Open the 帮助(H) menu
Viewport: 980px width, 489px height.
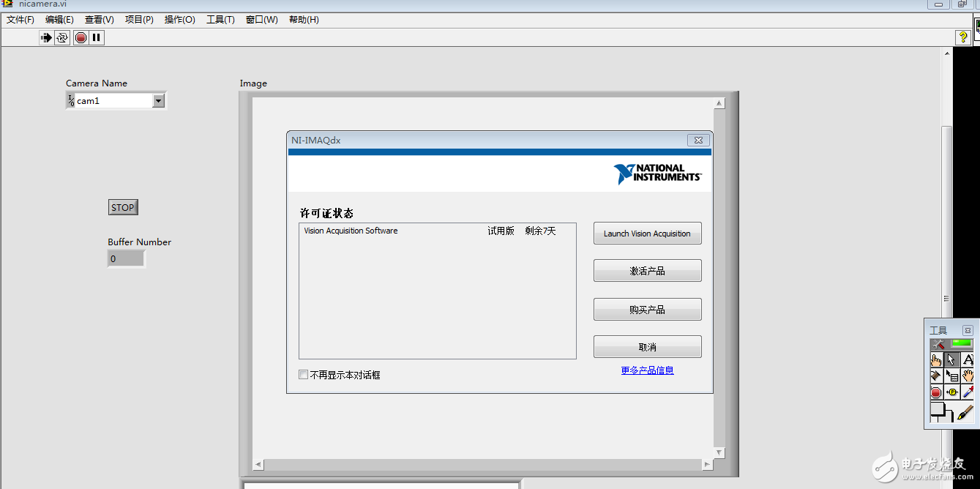[x=304, y=20]
